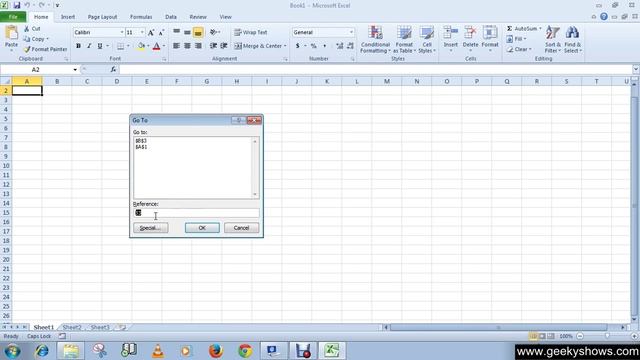This screenshot has height=360, width=640.
Task: Click Middle Align icon
Action: pos(187,32)
